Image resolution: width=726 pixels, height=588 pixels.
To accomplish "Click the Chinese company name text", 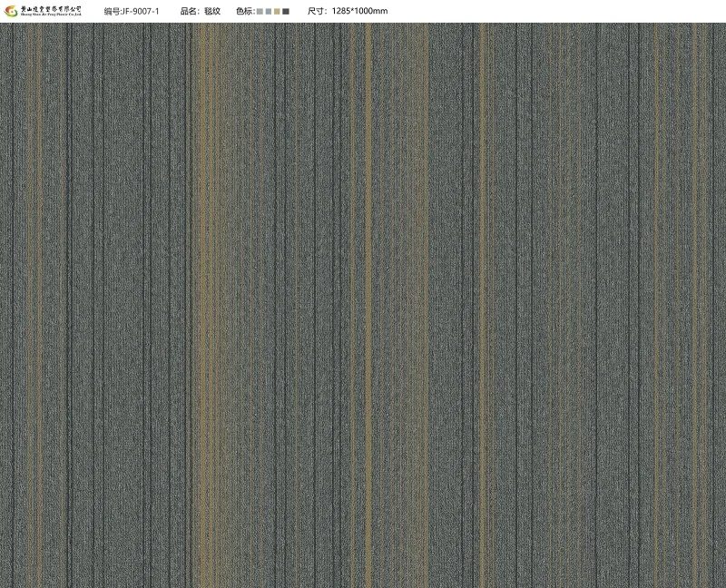I will tap(51, 9).
